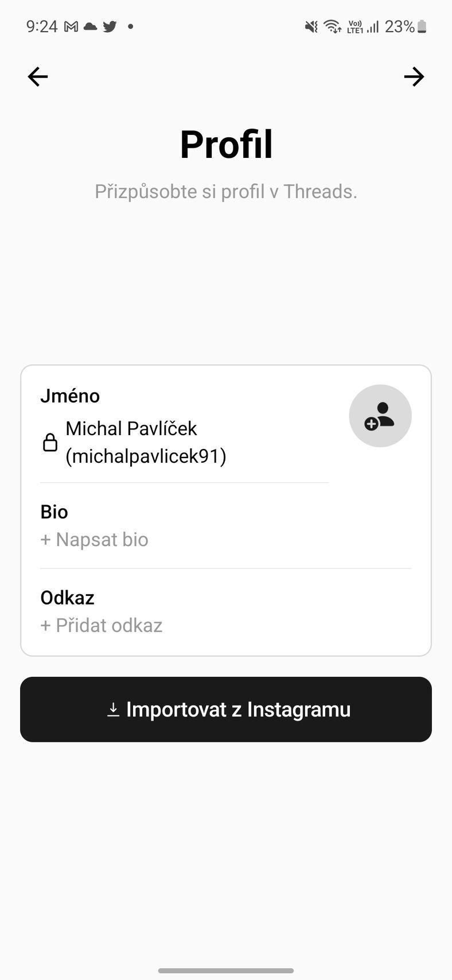Tap the muted sound icon
The height and width of the screenshot is (980, 452).
[x=311, y=26]
